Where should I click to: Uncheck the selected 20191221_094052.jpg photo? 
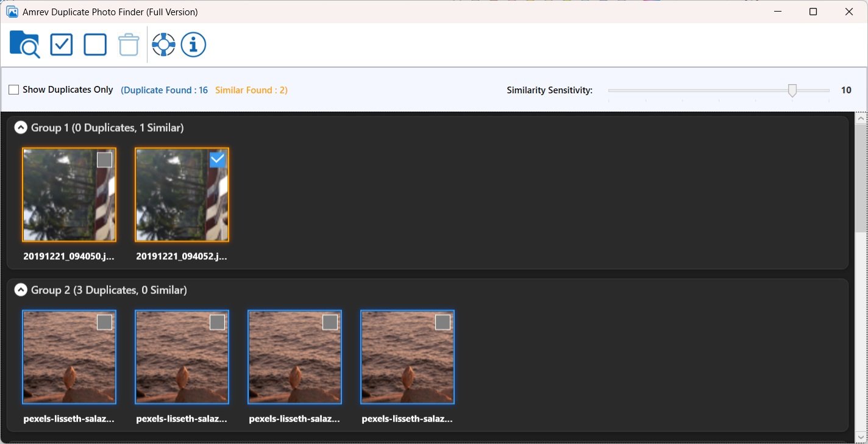point(218,160)
